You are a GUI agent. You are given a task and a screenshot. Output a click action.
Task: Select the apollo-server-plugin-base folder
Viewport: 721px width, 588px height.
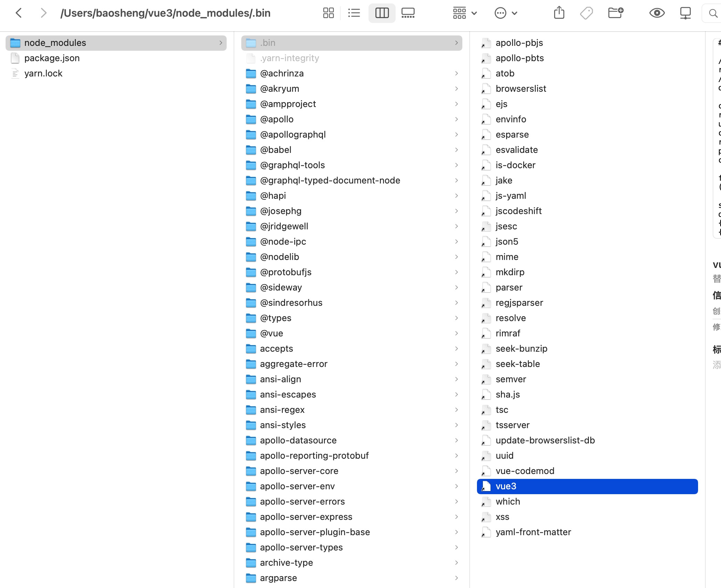coord(351,532)
